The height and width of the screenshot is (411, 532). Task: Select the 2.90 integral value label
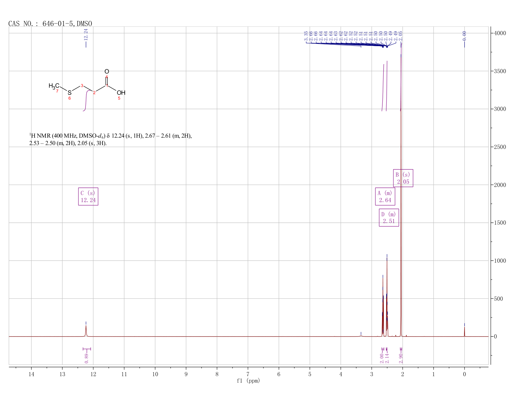coord(401,358)
